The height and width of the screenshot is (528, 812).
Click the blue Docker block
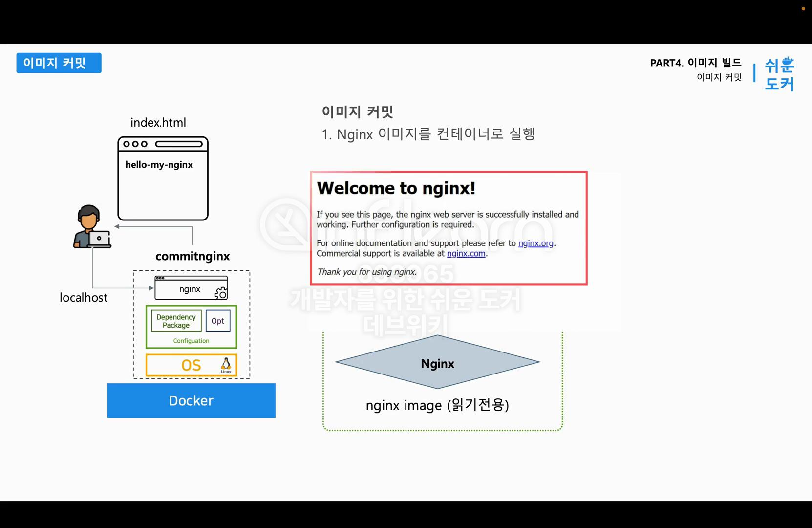192,400
